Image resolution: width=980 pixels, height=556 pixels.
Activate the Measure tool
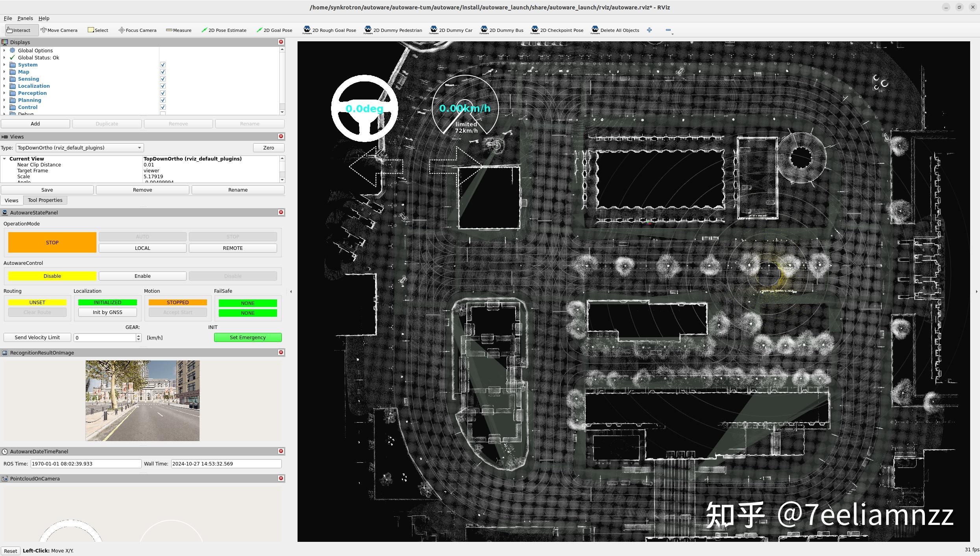point(179,30)
